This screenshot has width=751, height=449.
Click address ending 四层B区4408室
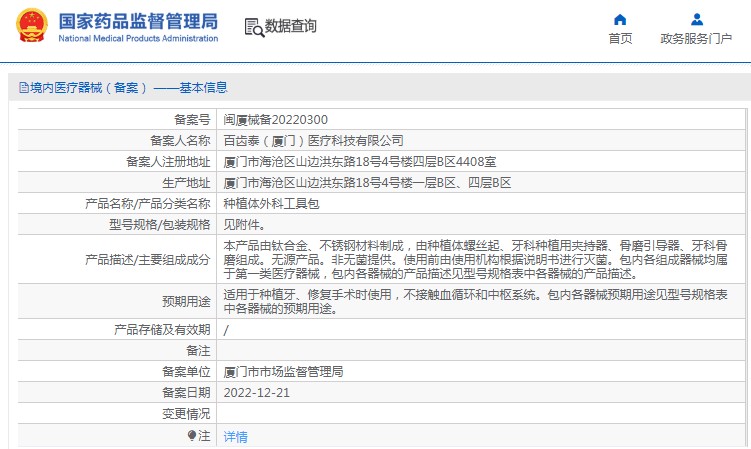click(x=360, y=162)
